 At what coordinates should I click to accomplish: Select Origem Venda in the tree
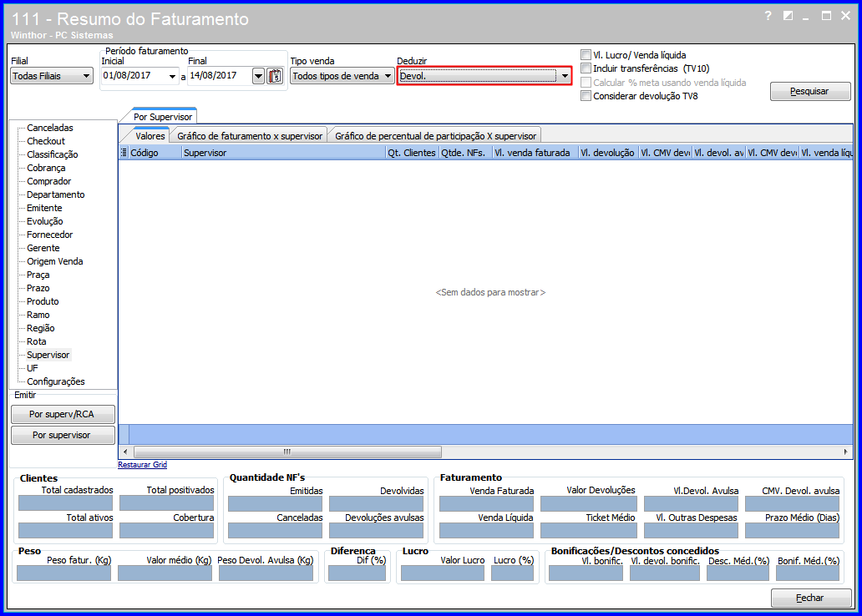coord(55,261)
